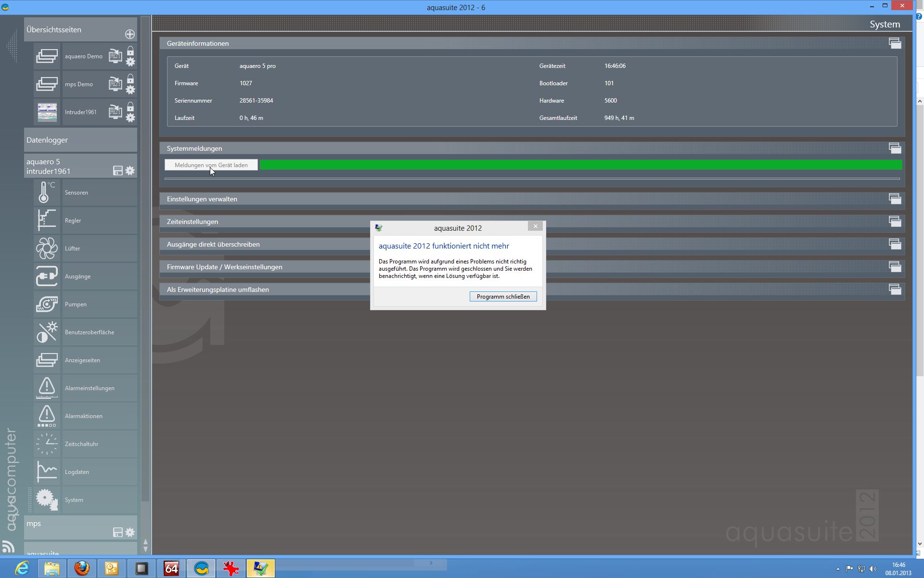This screenshot has width=924, height=578.
Task: Open Firefox from the Windows taskbar
Action: 82,568
